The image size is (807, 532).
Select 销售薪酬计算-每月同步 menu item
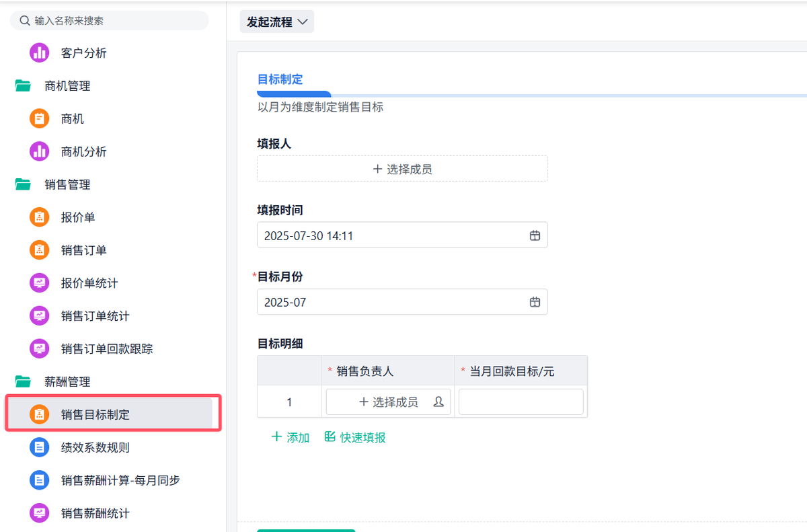coord(120,480)
